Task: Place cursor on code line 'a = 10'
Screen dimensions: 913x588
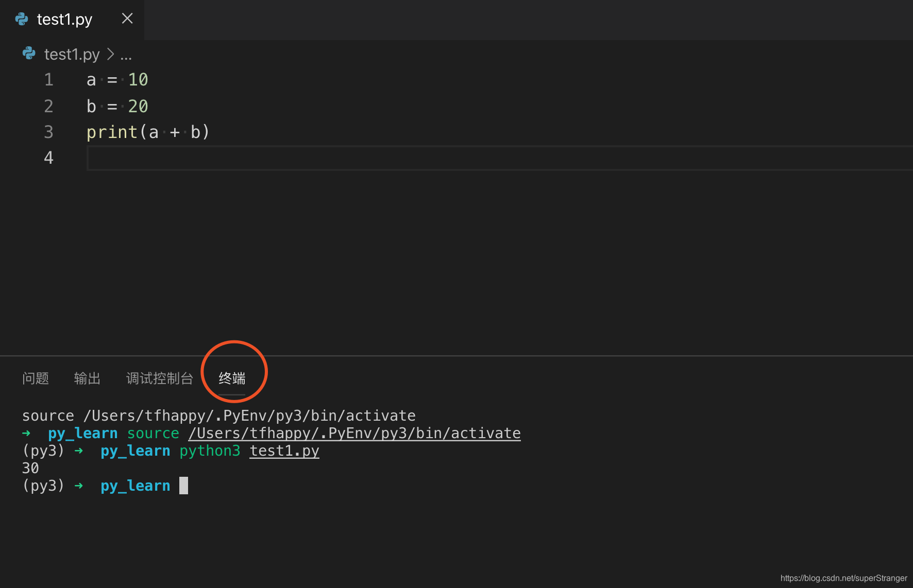Action: pyautogui.click(x=117, y=80)
